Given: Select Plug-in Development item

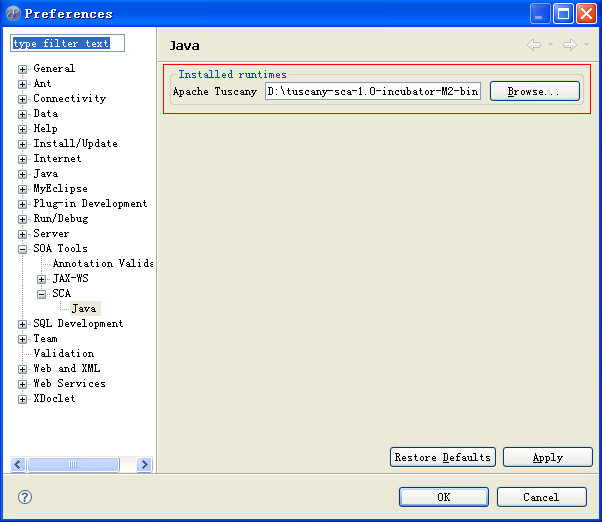Looking at the screenshot, I should tap(90, 203).
